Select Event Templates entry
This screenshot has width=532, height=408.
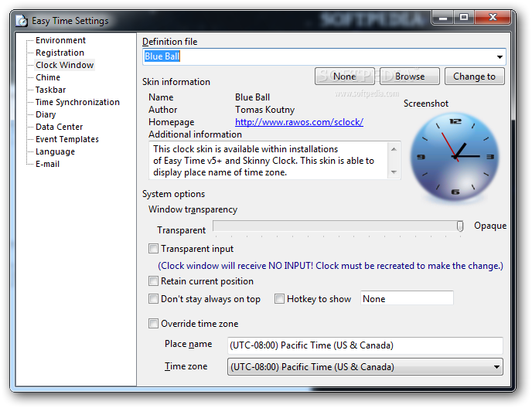[66, 139]
